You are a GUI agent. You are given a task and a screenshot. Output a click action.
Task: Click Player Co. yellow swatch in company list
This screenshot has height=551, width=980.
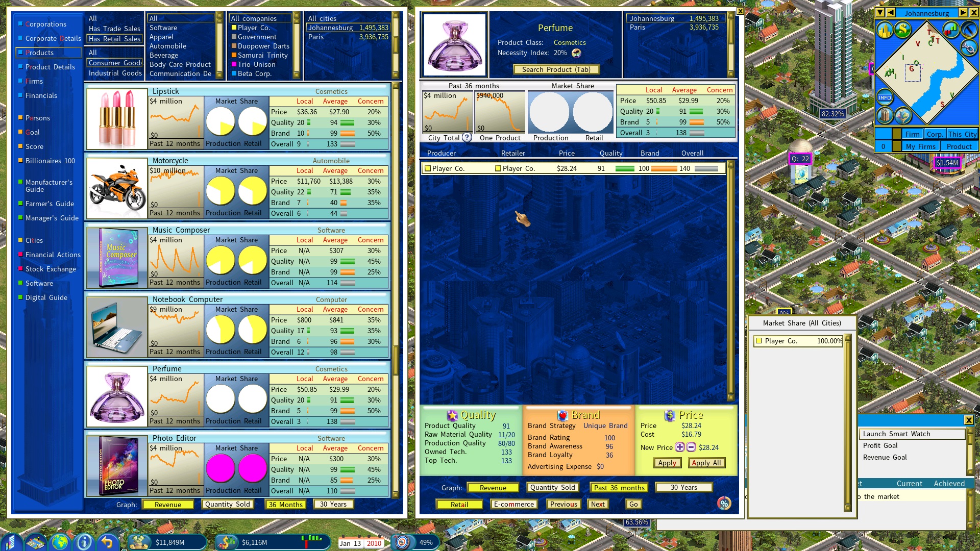click(x=234, y=28)
